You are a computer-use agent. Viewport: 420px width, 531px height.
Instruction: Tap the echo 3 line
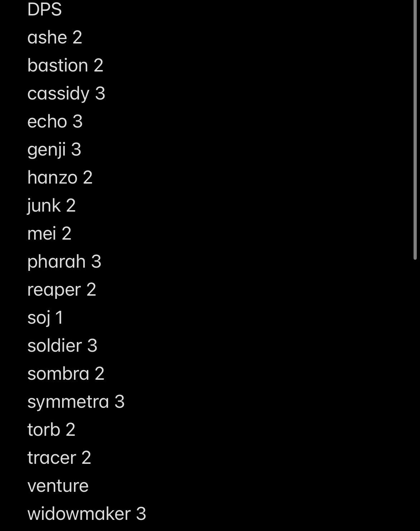pos(55,121)
